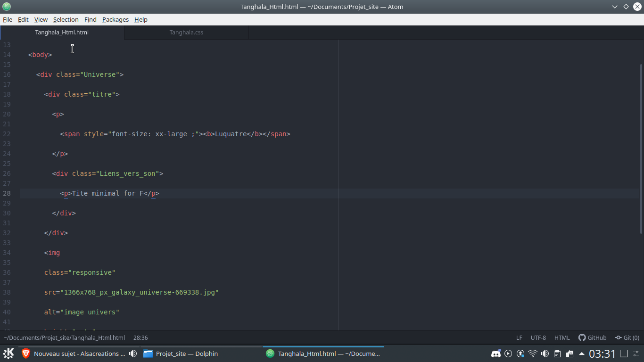Open the clipboard tray icon
644x362 pixels.
coord(557,354)
